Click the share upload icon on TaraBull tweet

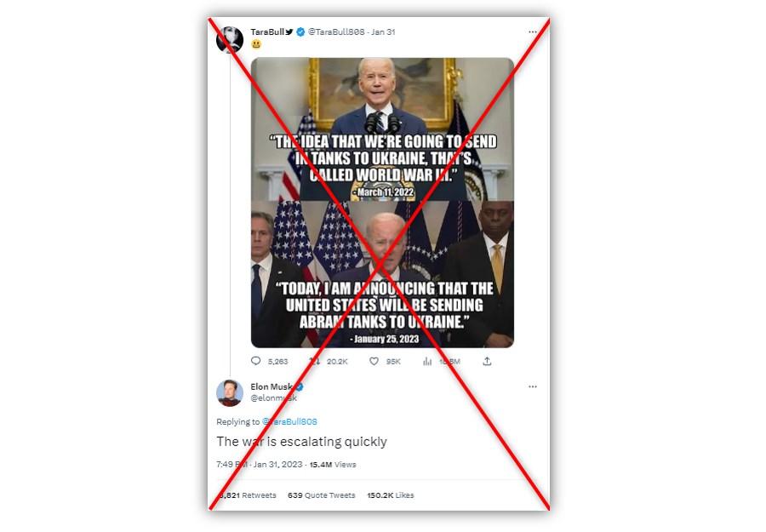pyautogui.click(x=487, y=361)
